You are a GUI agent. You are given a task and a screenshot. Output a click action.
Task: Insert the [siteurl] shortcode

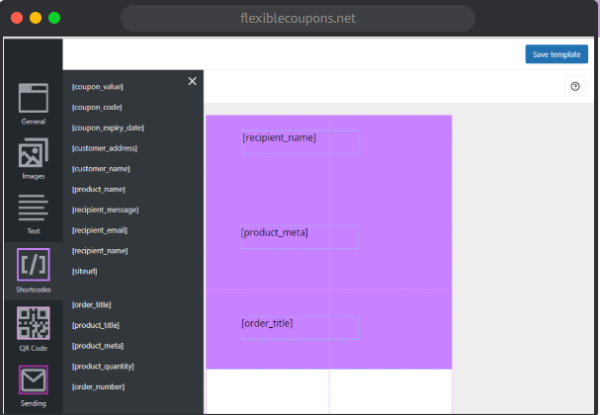pos(85,271)
